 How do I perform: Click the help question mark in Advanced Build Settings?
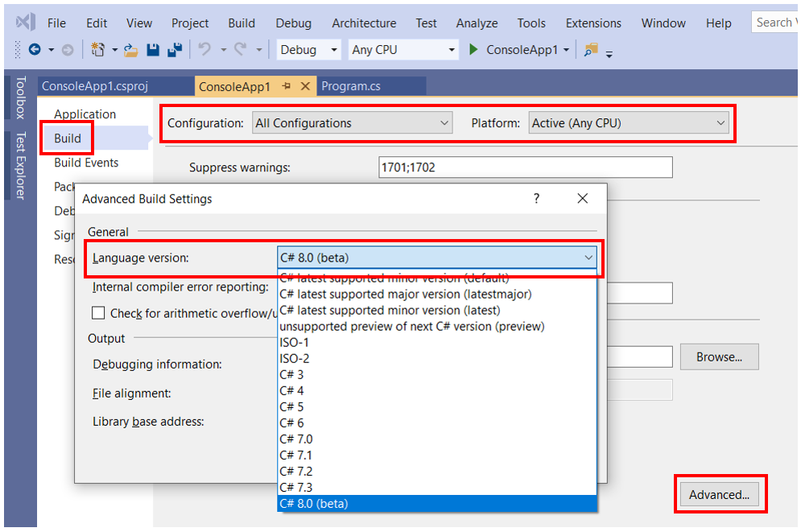[536, 198]
